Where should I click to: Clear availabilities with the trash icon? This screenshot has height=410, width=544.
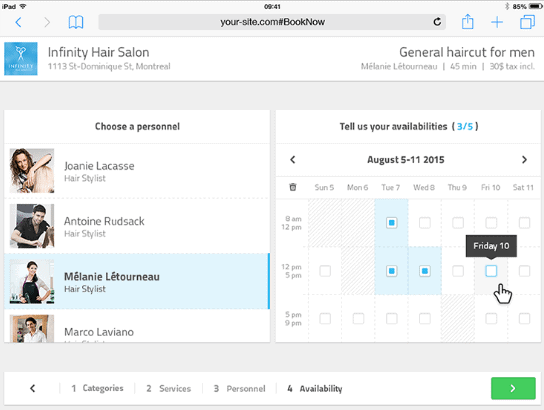293,187
